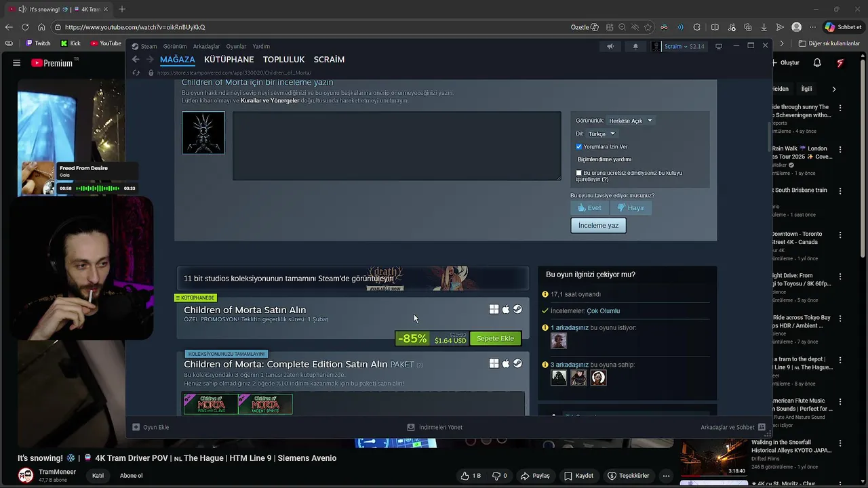The width and height of the screenshot is (868, 488).
Task: Switch to TOPLULUK tab
Action: coord(283,60)
